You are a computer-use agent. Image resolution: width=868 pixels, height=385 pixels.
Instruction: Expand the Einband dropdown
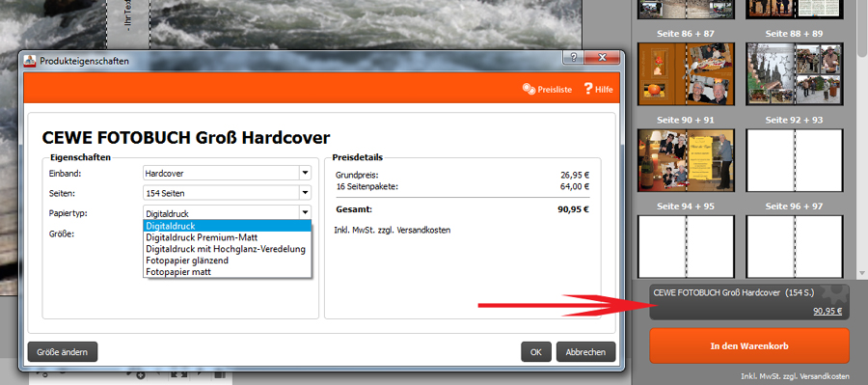pyautogui.click(x=305, y=173)
